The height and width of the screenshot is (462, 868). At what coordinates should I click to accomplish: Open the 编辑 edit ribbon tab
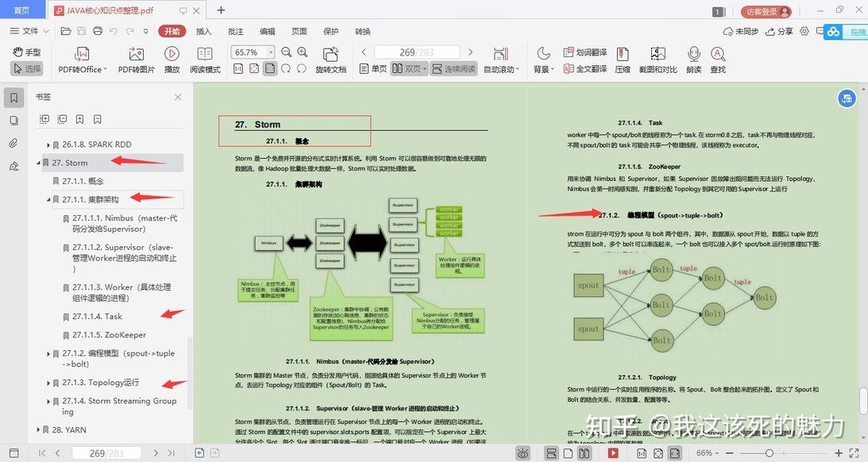point(268,31)
